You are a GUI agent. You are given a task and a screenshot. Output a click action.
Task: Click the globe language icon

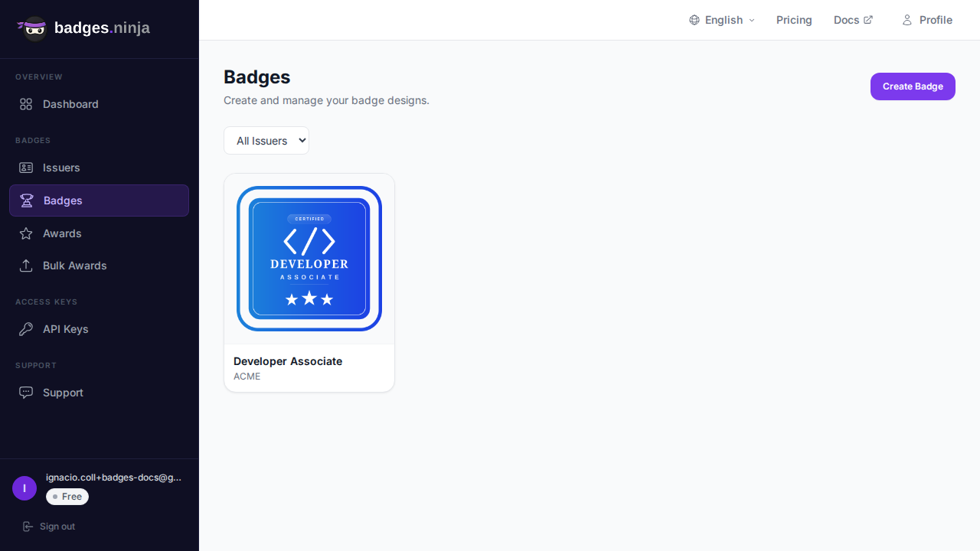click(694, 20)
